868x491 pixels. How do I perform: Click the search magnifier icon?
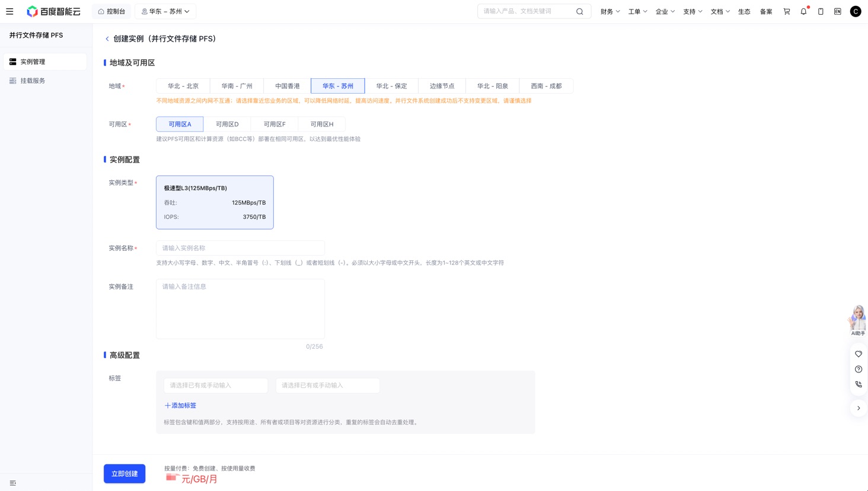tap(580, 11)
